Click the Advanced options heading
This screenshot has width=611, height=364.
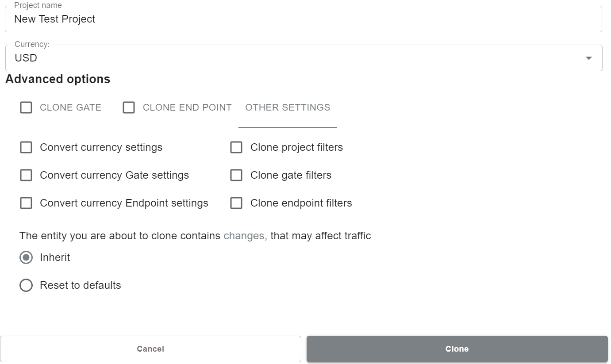pos(58,79)
